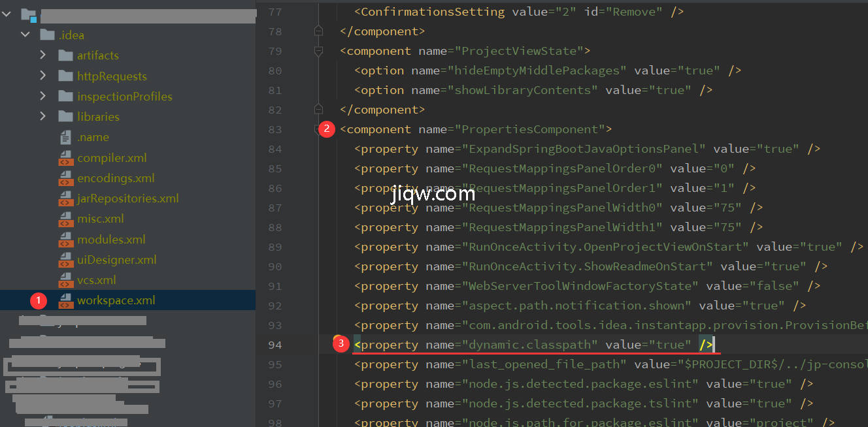This screenshot has width=868, height=427.
Task: Open jarRepositories.xml in the tree
Action: [127, 198]
